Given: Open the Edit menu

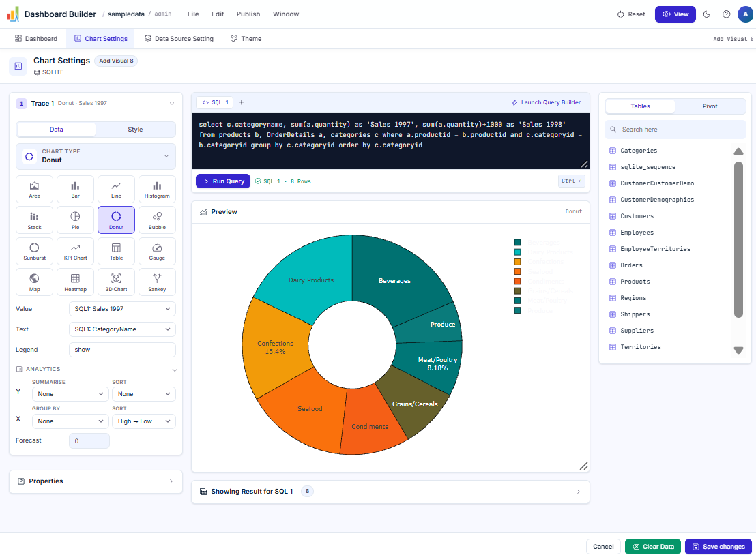Looking at the screenshot, I should pos(218,14).
